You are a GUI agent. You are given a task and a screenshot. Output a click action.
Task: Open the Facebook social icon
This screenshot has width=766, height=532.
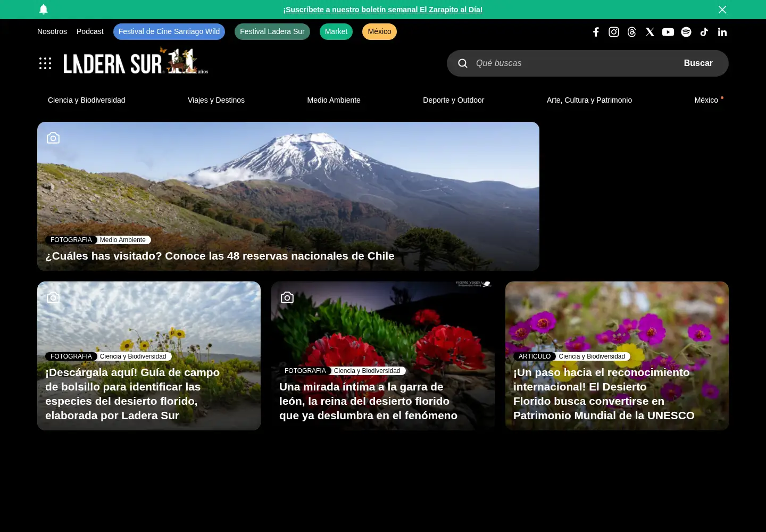point(596,32)
